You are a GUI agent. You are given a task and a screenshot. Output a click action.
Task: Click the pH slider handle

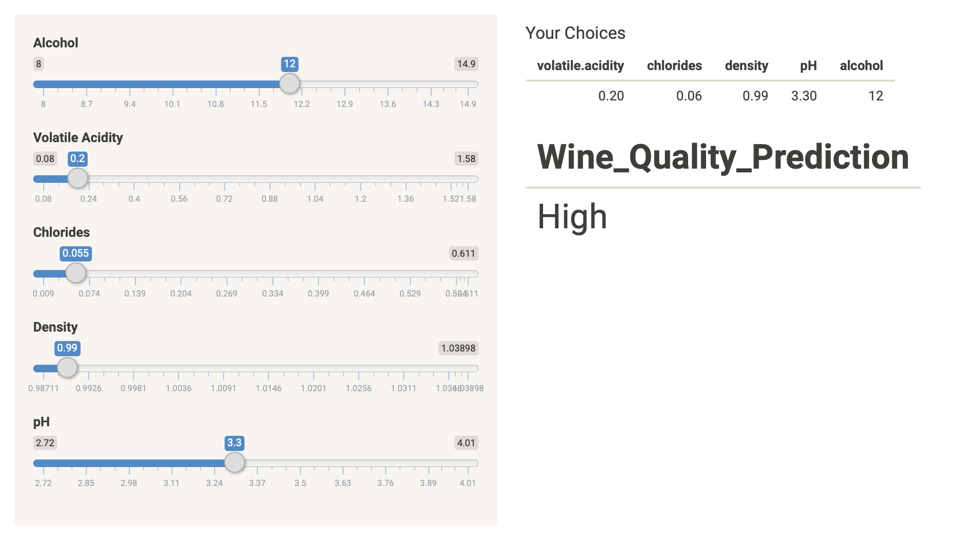[x=235, y=462]
